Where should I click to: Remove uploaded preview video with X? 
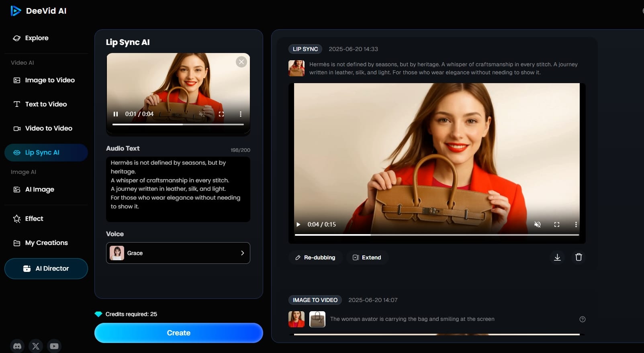[x=241, y=62]
